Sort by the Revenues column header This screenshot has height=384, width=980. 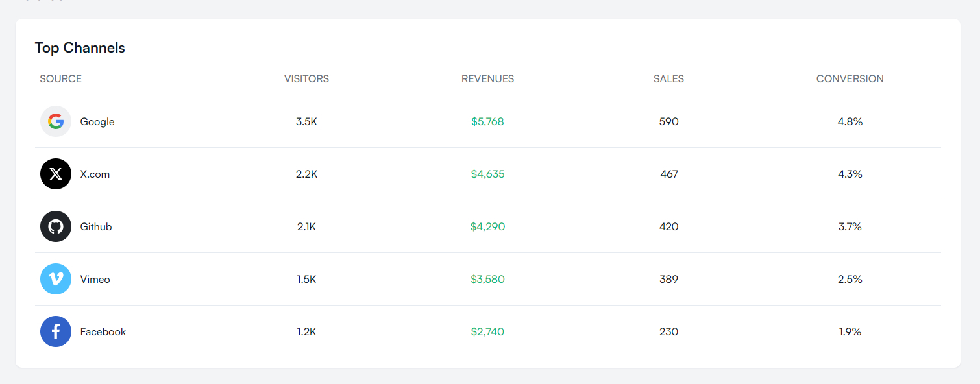coord(487,79)
